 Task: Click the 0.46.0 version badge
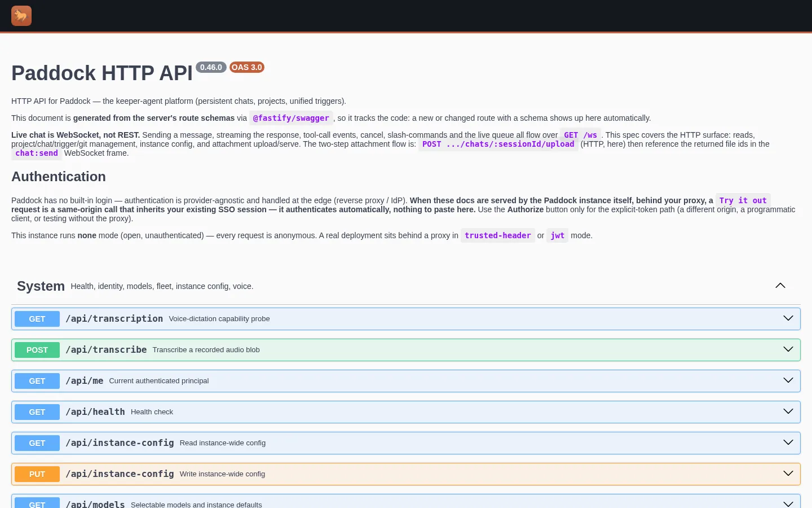click(x=211, y=67)
